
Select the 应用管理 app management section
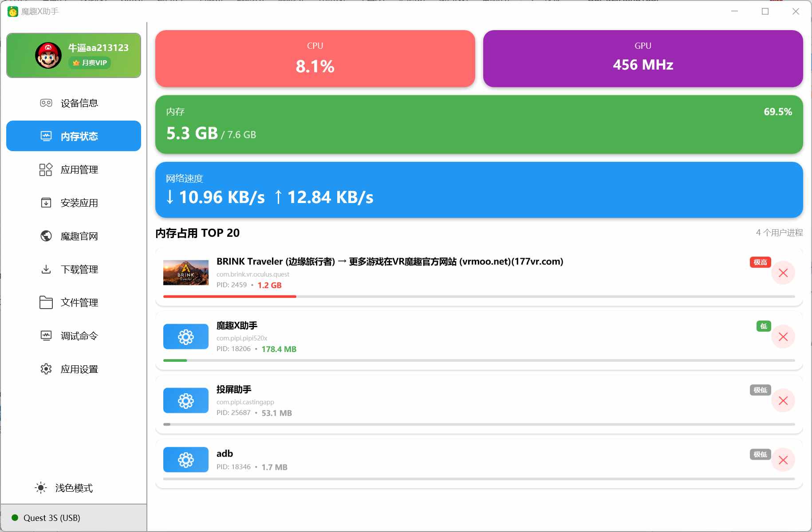(x=73, y=169)
